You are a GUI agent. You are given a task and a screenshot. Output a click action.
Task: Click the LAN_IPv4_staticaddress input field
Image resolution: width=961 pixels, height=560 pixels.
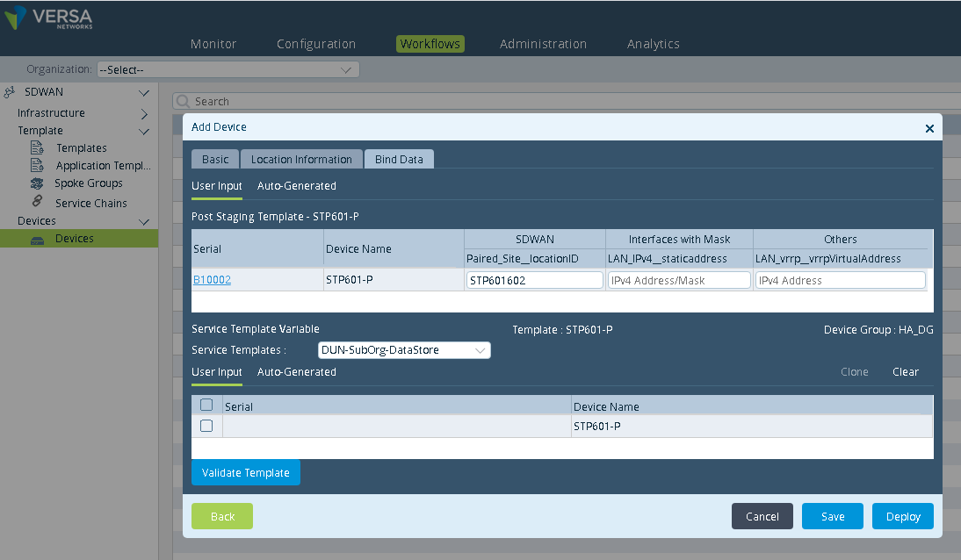680,280
